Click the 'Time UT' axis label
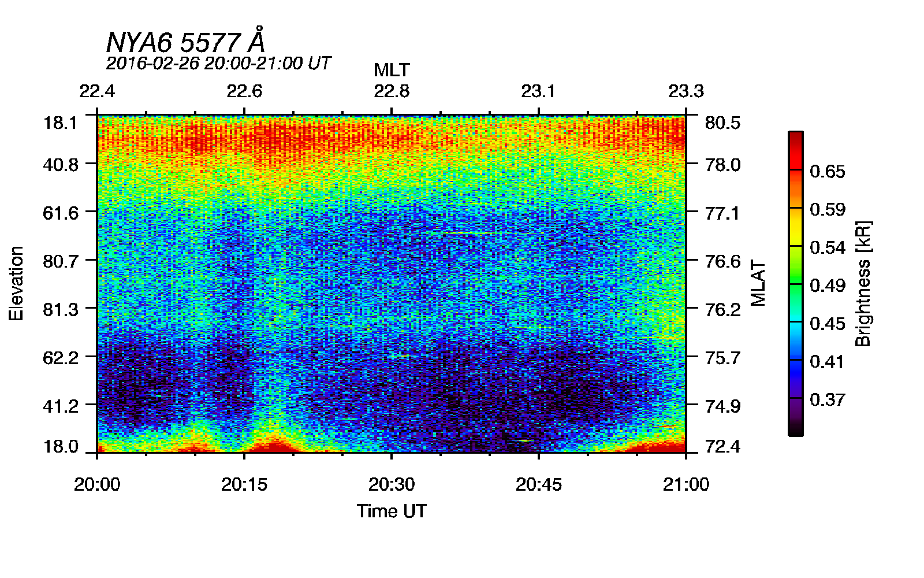Screen dimensions: 924x578 coord(392,511)
